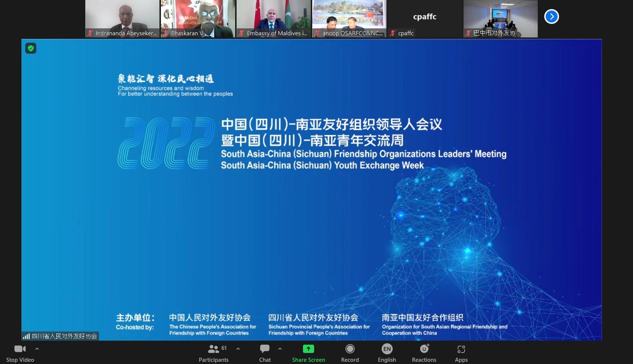
Task: Show next participants with the blue arrow
Action: click(551, 16)
